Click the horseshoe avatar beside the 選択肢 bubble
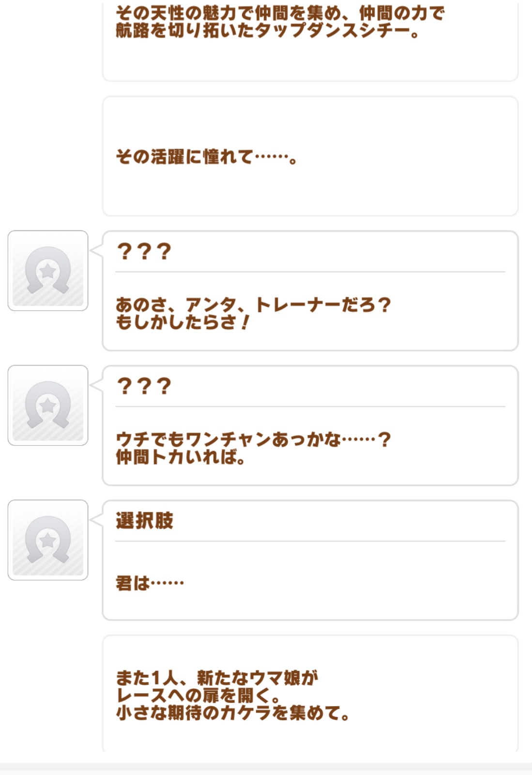 48,540
